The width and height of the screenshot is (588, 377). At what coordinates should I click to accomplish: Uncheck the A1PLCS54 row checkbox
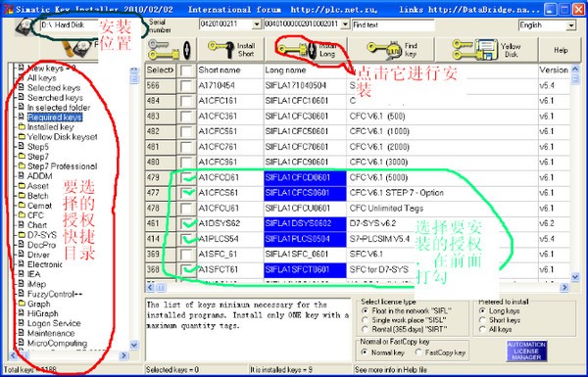[186, 239]
